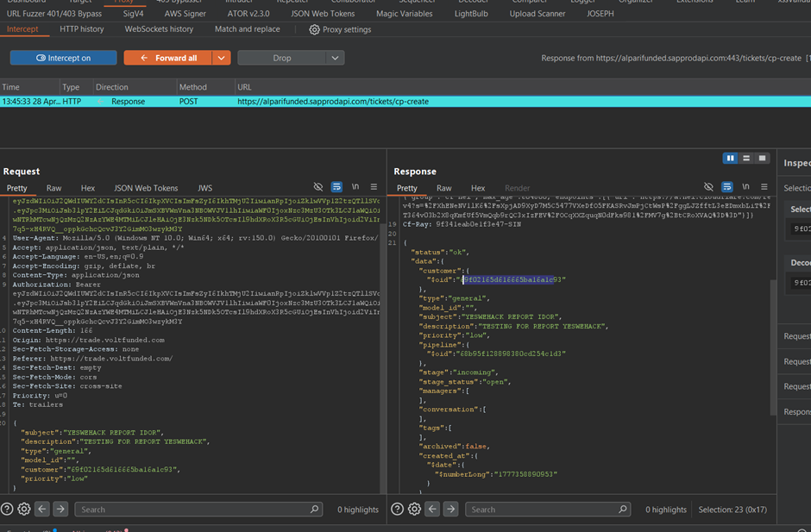Select Request JWS tab

click(204, 188)
